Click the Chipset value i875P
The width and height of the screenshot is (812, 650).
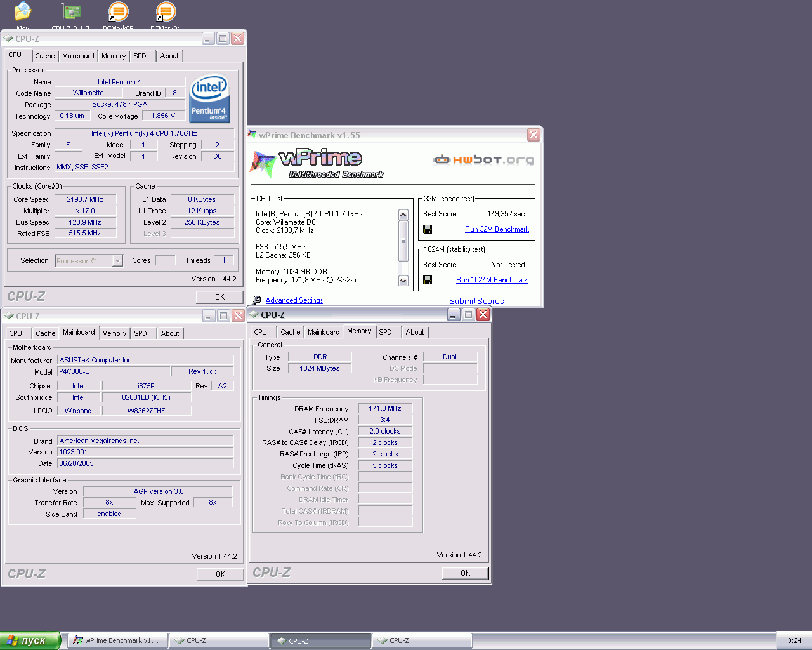(146, 386)
